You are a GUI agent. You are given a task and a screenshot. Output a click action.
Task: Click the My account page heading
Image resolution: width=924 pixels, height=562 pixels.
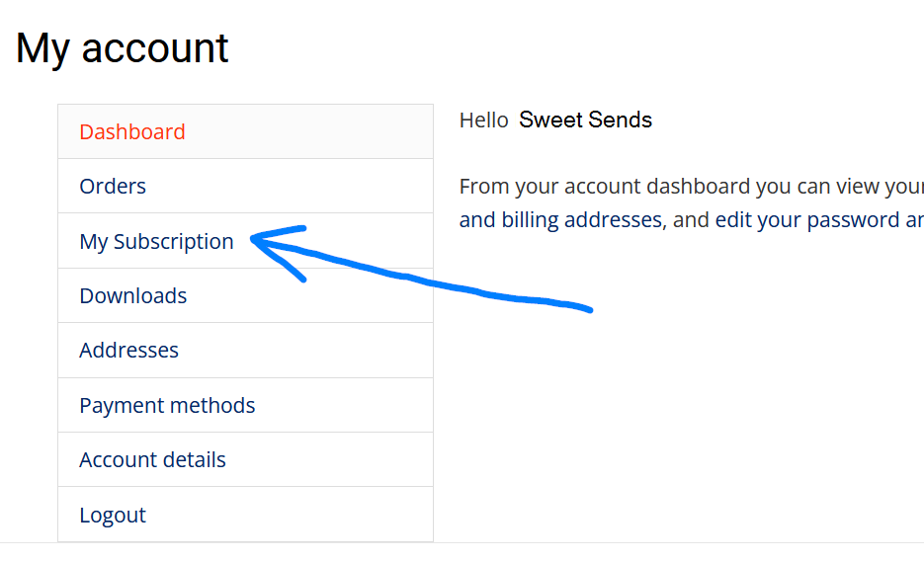[123, 48]
